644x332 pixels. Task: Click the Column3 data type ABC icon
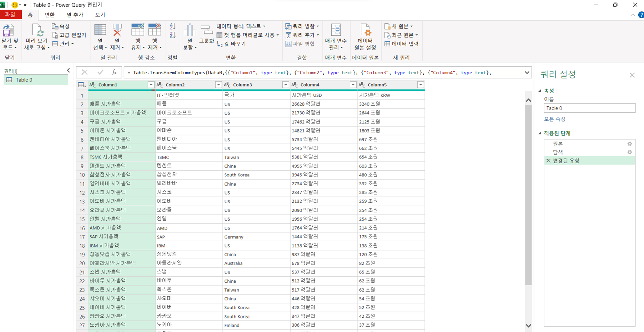(227, 85)
